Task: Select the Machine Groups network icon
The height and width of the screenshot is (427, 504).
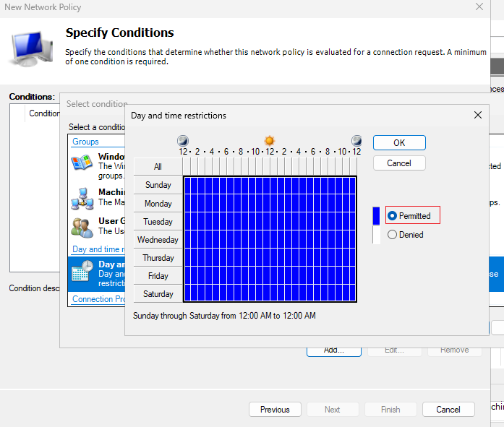Action: [x=82, y=199]
